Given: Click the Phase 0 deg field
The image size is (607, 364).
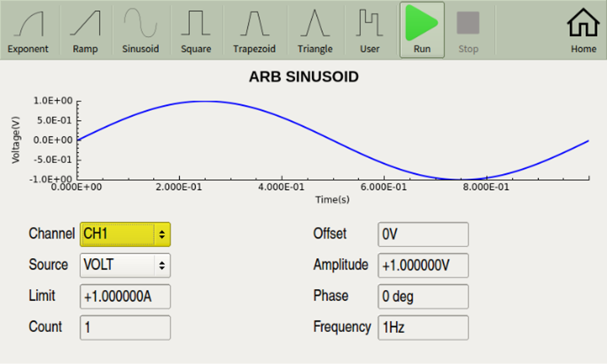Looking at the screenshot, I should tap(423, 296).
